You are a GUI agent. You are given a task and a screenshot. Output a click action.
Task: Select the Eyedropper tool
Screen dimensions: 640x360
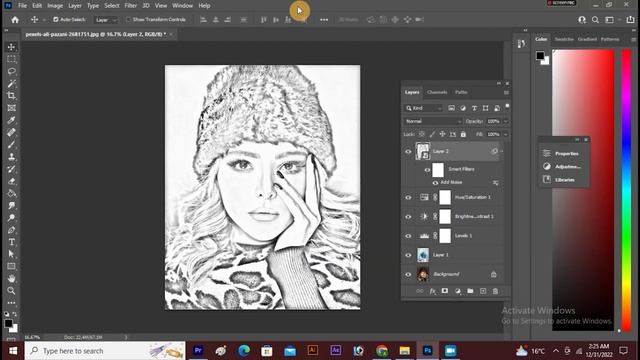[11, 120]
